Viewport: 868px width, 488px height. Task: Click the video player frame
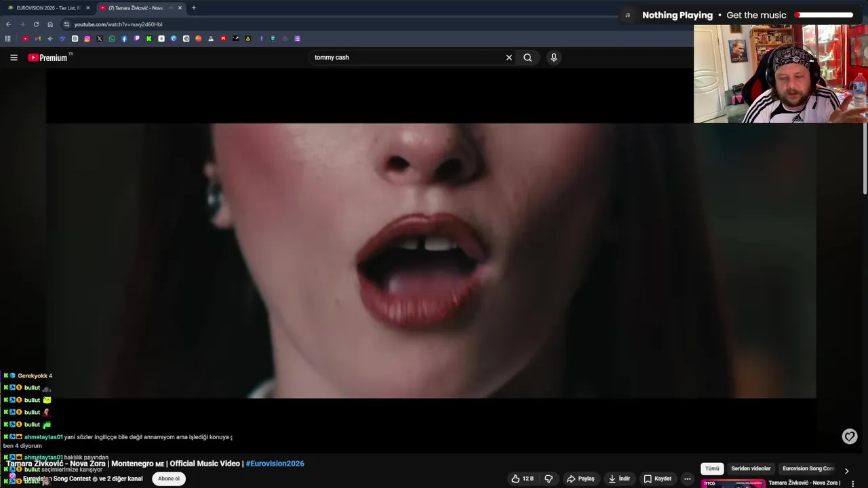point(431,261)
